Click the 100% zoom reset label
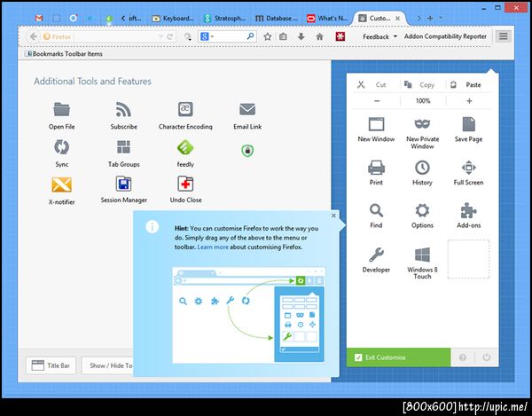532x416 pixels. click(423, 101)
